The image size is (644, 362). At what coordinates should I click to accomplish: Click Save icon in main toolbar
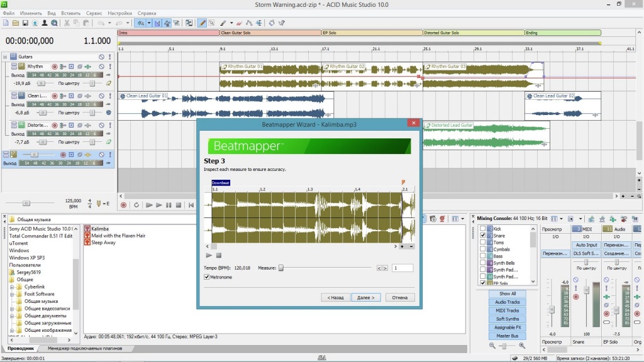[25, 23]
